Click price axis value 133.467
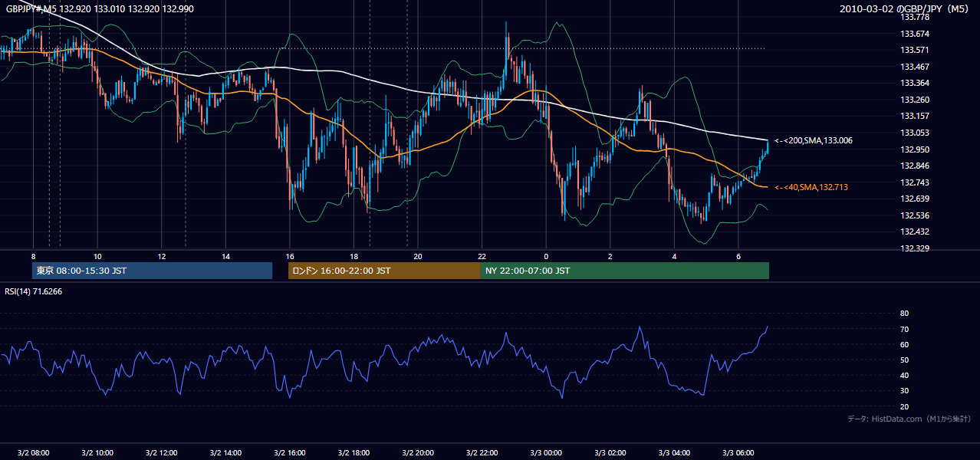The width and height of the screenshot is (980, 460). (x=913, y=67)
